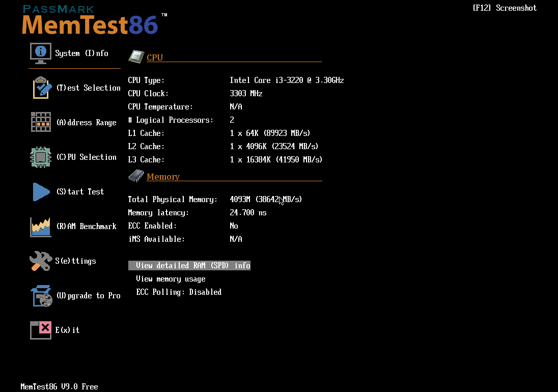This screenshot has width=558, height=392.
Task: Click the CPU Selection chip icon
Action: [41, 157]
